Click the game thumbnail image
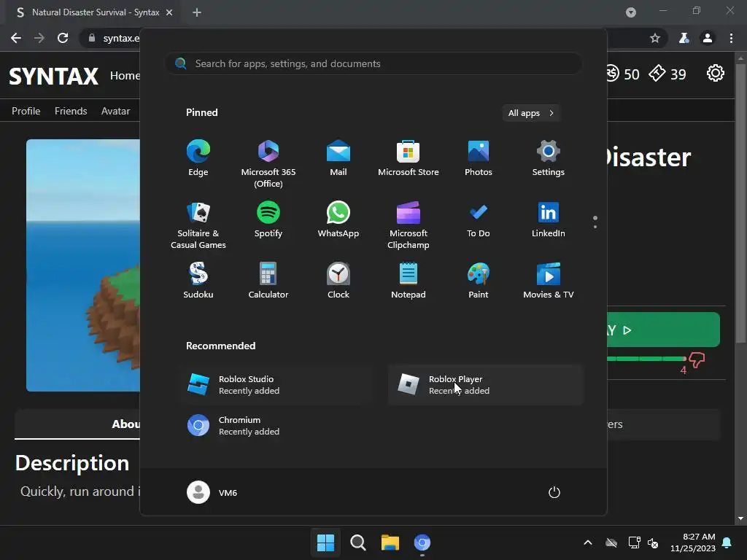This screenshot has height=560, width=747. (x=83, y=265)
